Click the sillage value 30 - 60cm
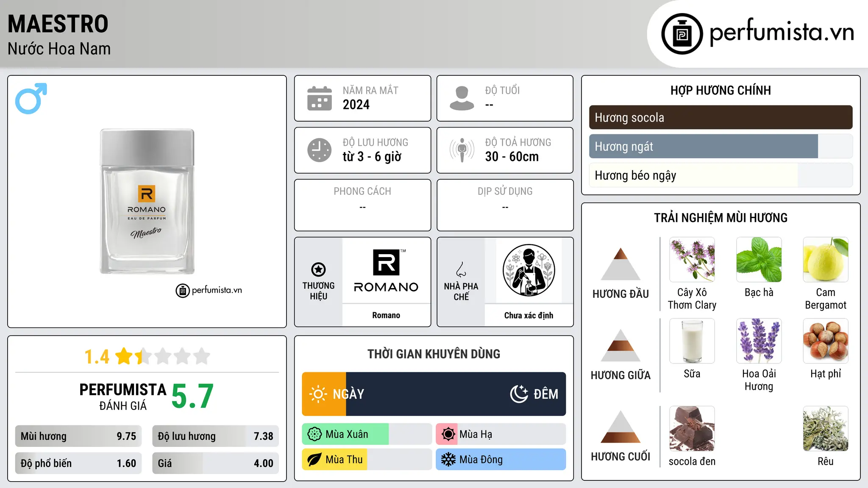Image resolution: width=868 pixels, height=488 pixels. (512, 157)
